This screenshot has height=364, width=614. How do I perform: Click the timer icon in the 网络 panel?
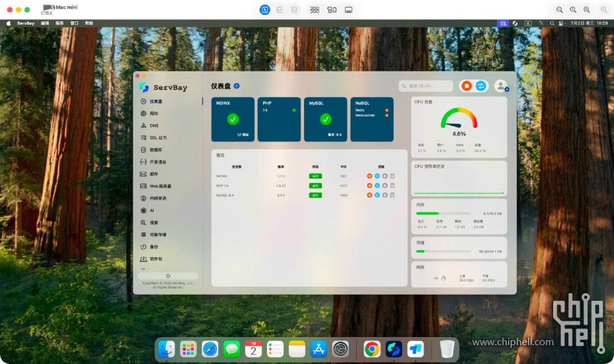click(443, 278)
